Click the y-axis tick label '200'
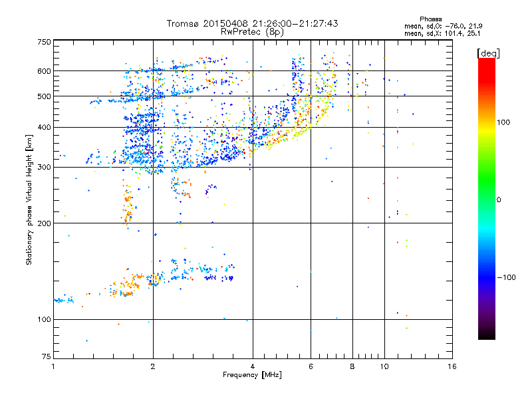This screenshot has height=399, width=532. point(45,223)
